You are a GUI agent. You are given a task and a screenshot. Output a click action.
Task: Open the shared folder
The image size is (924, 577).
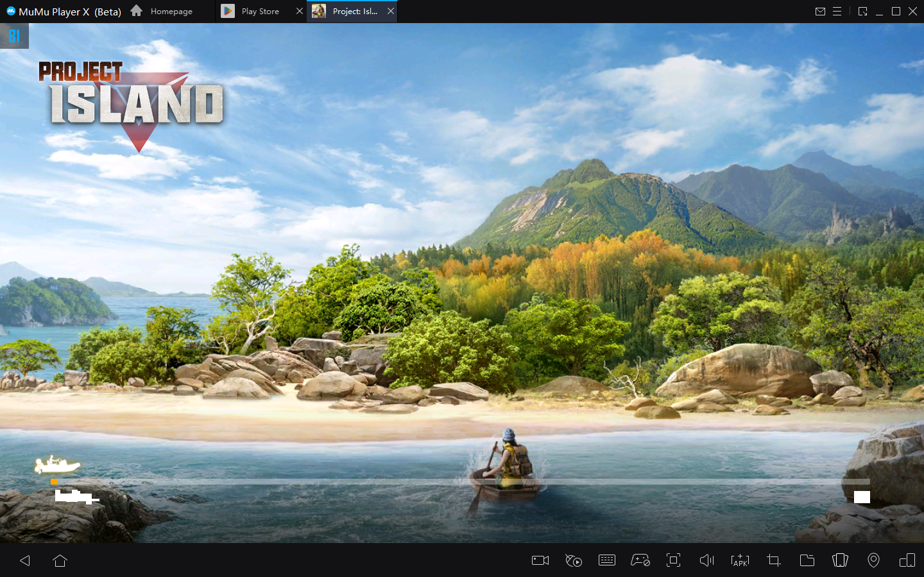(x=807, y=560)
